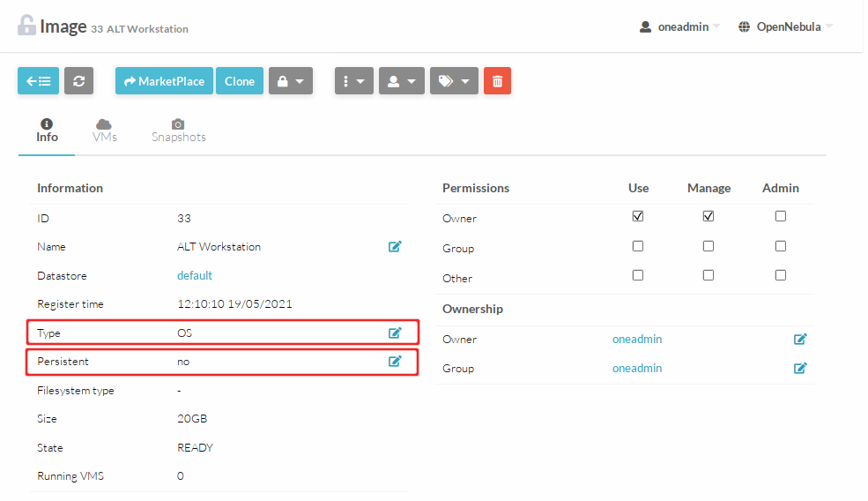The image size is (868, 501).
Task: Select the Size value 20GB
Action: tap(191, 418)
